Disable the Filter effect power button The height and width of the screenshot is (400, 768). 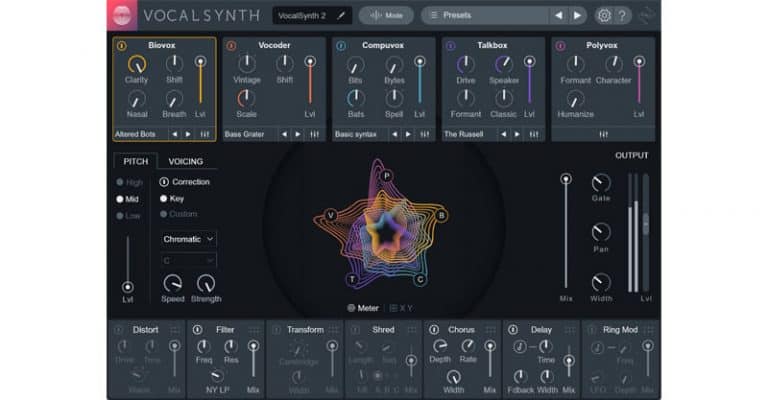tap(197, 330)
